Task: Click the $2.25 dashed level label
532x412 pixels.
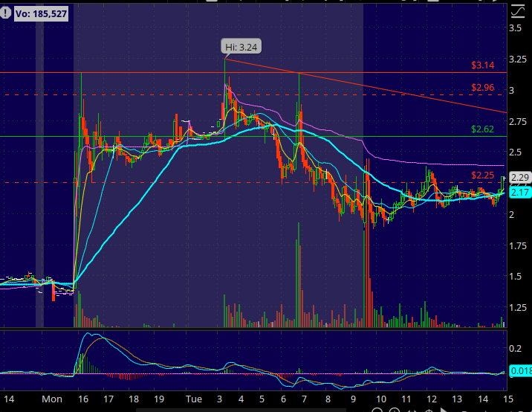Action: tap(482, 176)
